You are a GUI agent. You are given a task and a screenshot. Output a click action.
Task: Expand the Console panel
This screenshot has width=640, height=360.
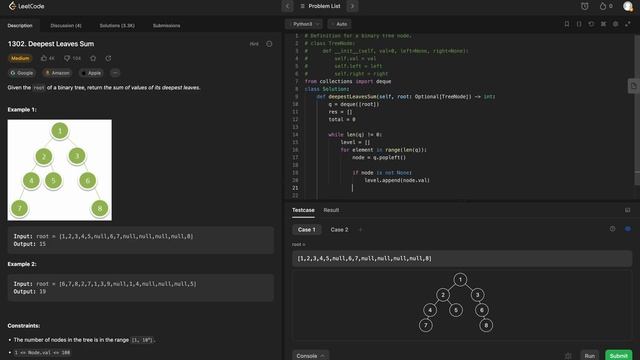[310, 356]
